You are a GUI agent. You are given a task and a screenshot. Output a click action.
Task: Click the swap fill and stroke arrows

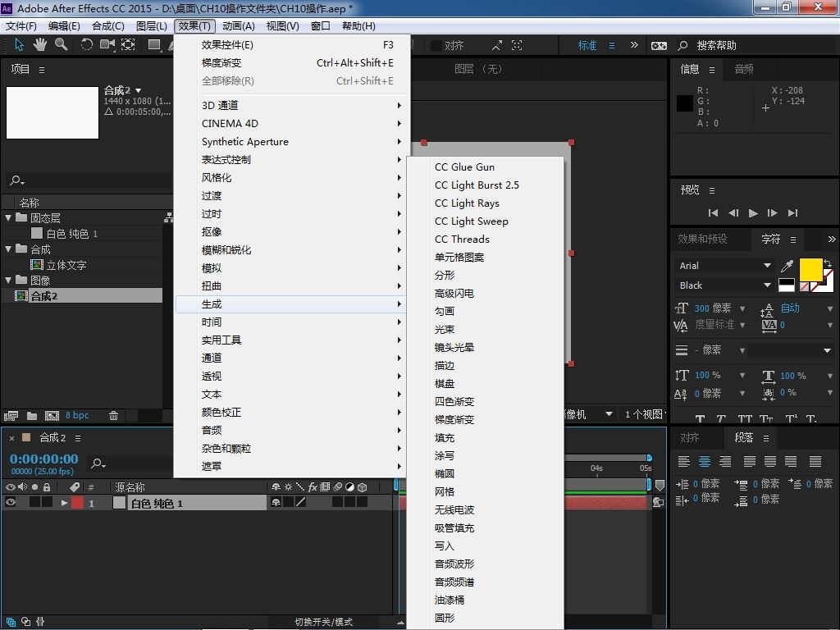[827, 263]
